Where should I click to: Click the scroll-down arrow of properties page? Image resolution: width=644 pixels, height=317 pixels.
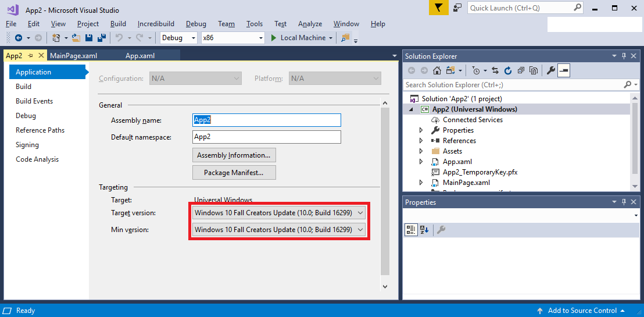pyautogui.click(x=385, y=286)
